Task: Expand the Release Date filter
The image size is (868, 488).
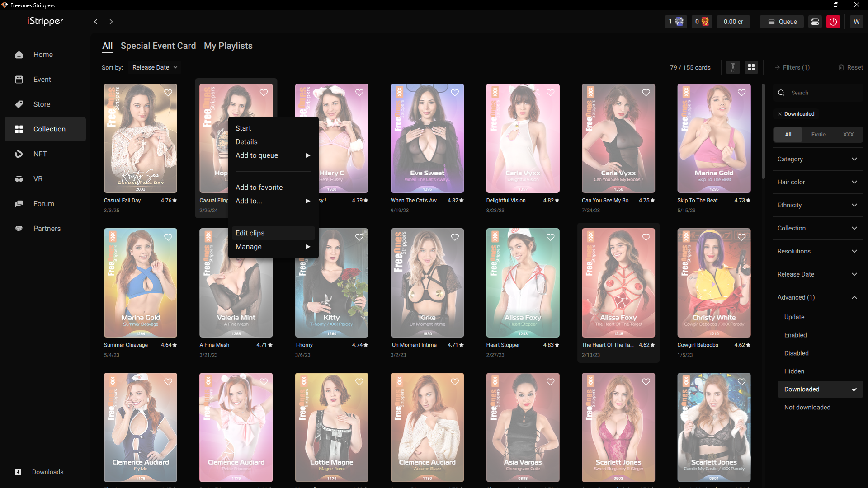Action: click(x=818, y=274)
